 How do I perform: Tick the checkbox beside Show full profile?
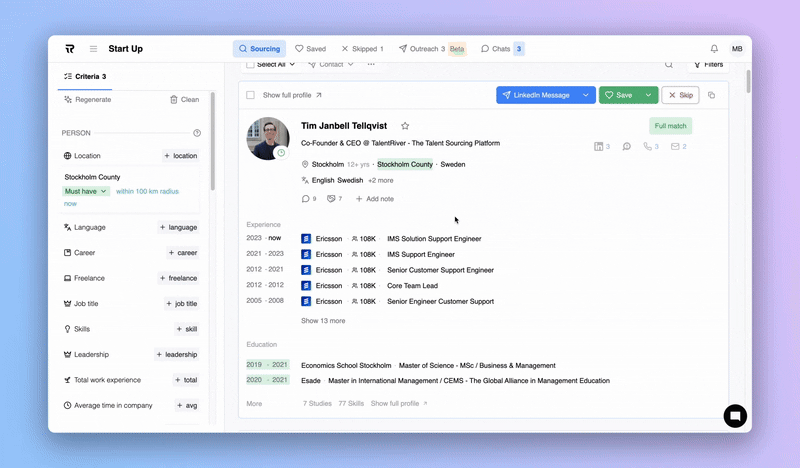click(x=250, y=95)
